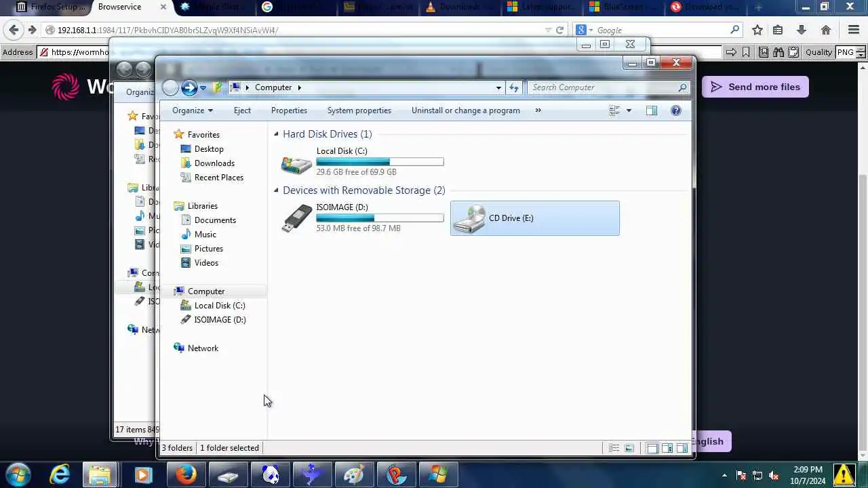Refresh the Computer address bar
Viewport: 868px width, 488px height.
[514, 87]
